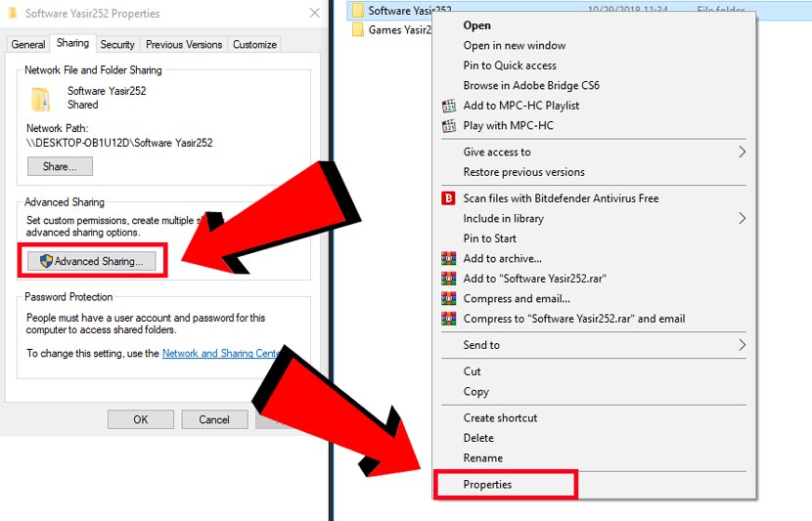The width and height of the screenshot is (812, 521).
Task: Click WinRAR icon beside Add to "Software Yasir252.rar"
Action: [x=448, y=279]
